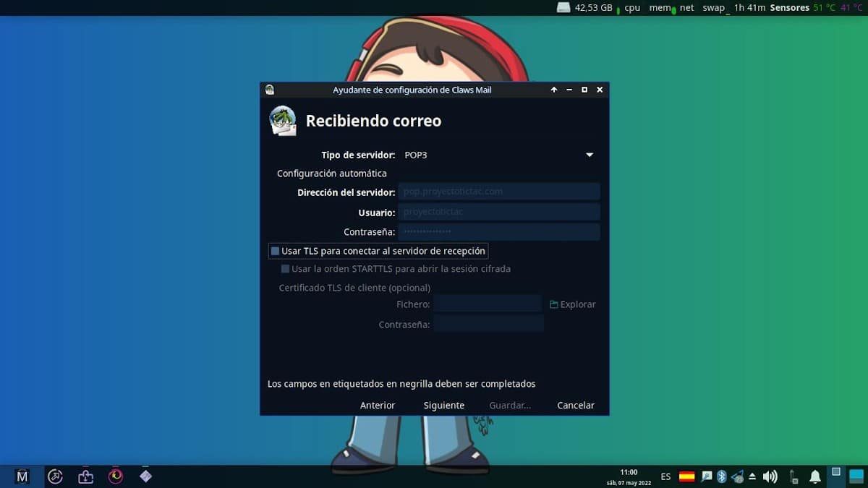
Task: Click the keep-above arrow in dialog titlebar
Action: point(554,90)
